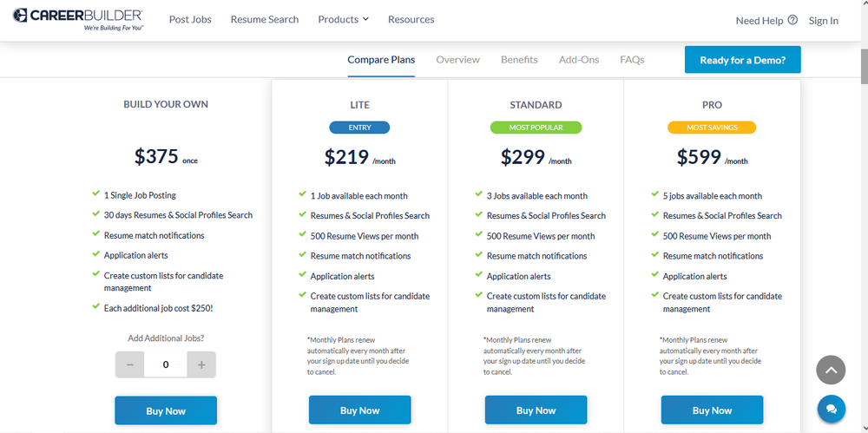The height and width of the screenshot is (433, 868).
Task: Switch to the Overview tab
Action: [457, 60]
